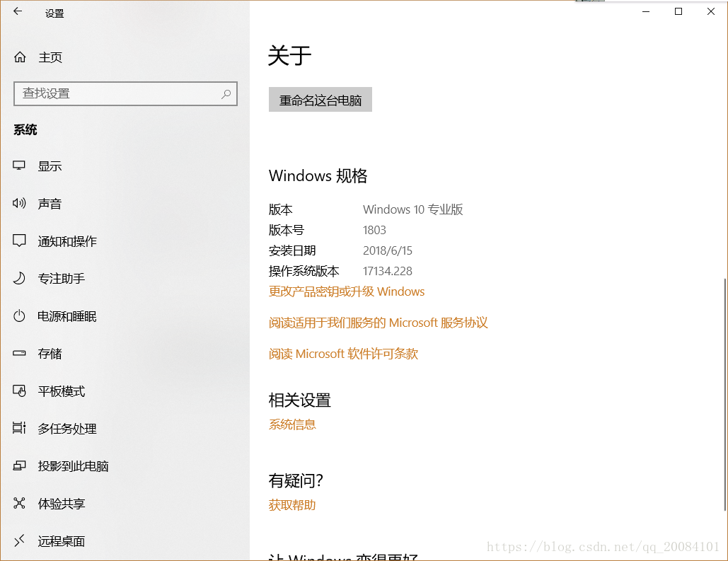The image size is (728, 561).
Task: Click the shared experiences icon
Action: (x=19, y=504)
